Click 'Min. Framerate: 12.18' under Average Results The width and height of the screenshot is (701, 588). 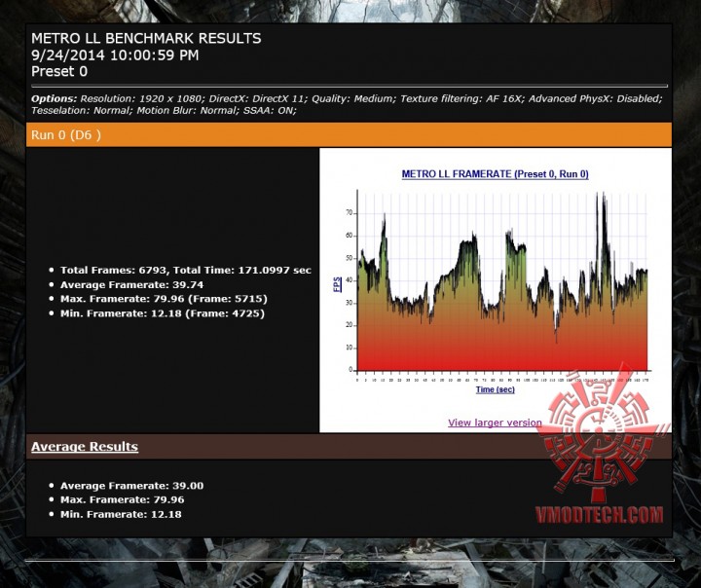point(121,514)
